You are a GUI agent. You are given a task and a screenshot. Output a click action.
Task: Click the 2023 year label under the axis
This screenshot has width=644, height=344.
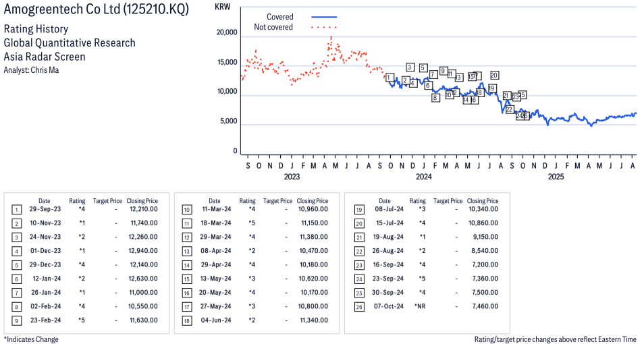coord(292,177)
